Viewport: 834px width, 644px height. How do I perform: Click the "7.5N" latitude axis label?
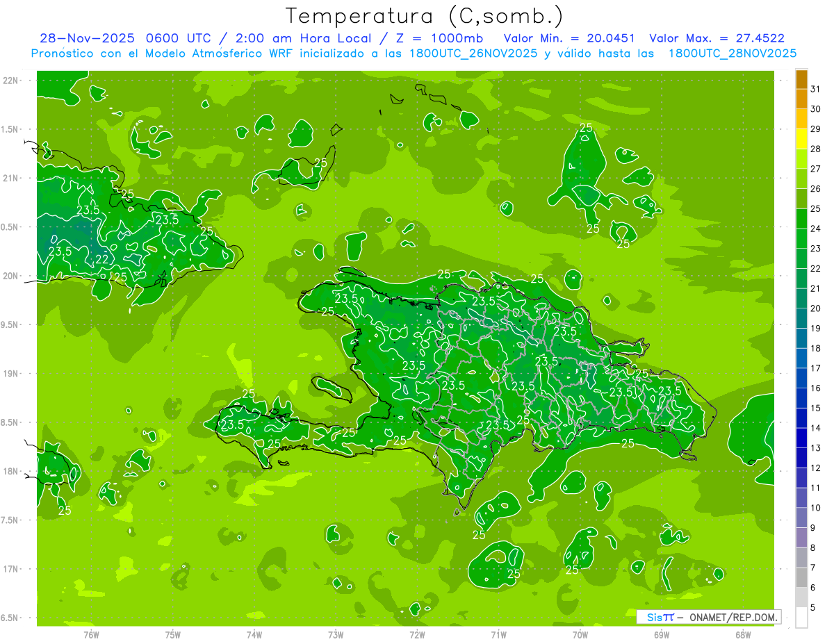(x=10, y=520)
